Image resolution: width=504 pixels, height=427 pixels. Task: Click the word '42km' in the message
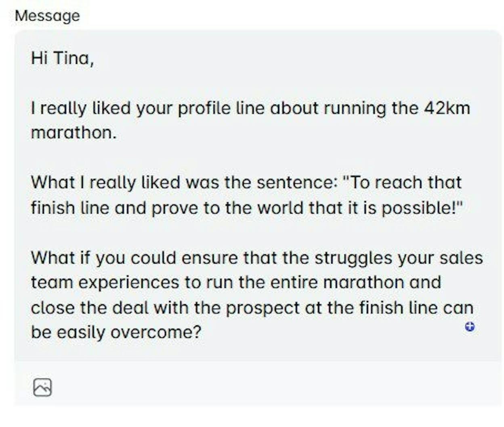[x=447, y=108]
